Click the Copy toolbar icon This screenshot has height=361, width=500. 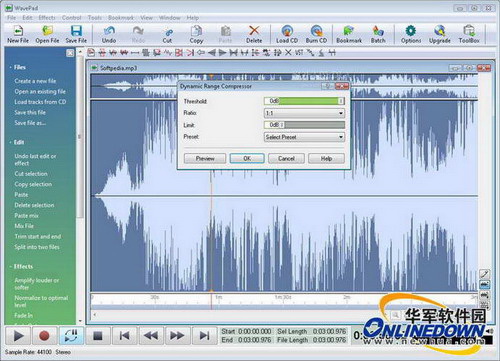click(x=196, y=34)
